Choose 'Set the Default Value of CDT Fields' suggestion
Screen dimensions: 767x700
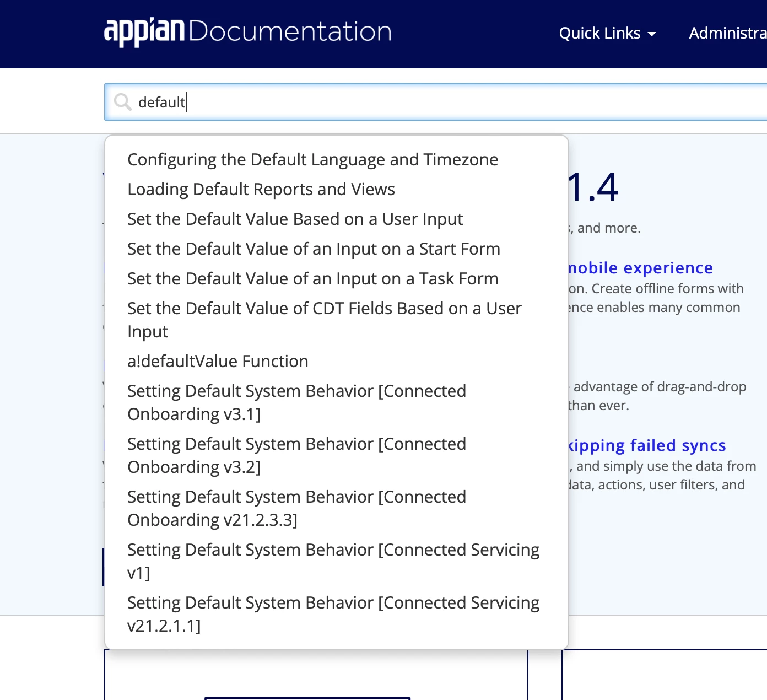pyautogui.click(x=325, y=320)
